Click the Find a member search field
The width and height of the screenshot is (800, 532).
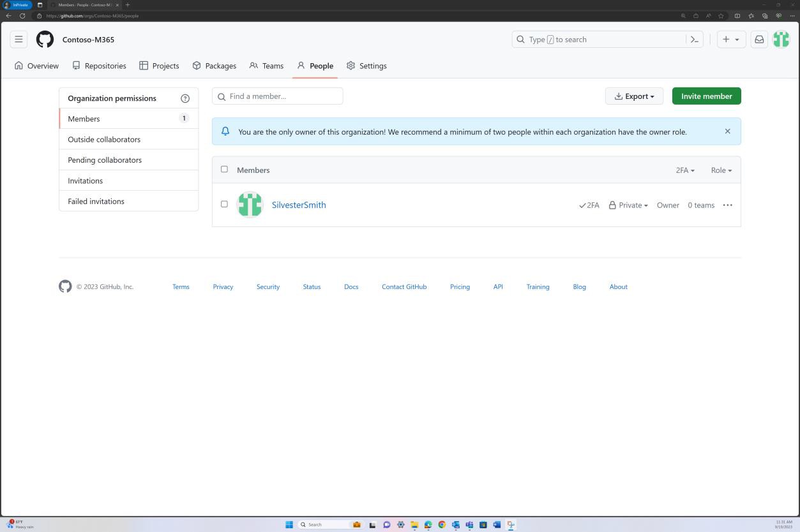coord(277,96)
